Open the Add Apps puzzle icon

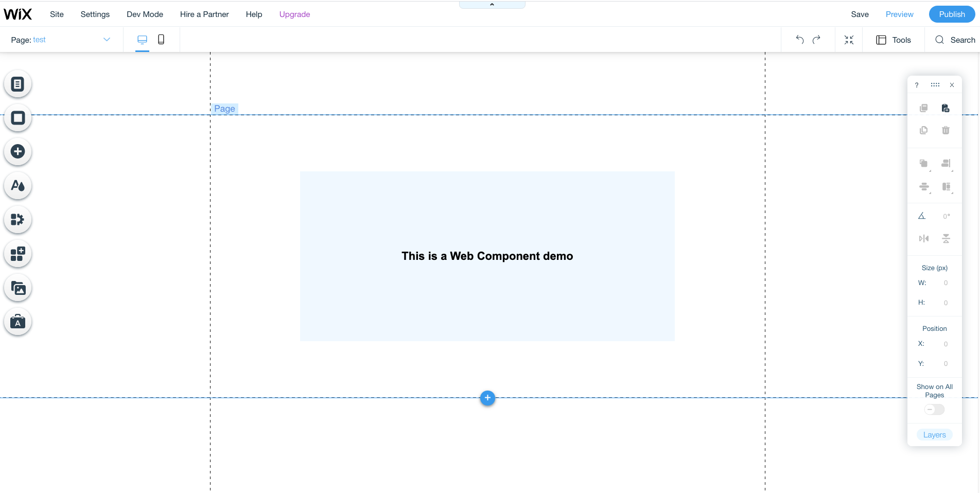click(18, 220)
